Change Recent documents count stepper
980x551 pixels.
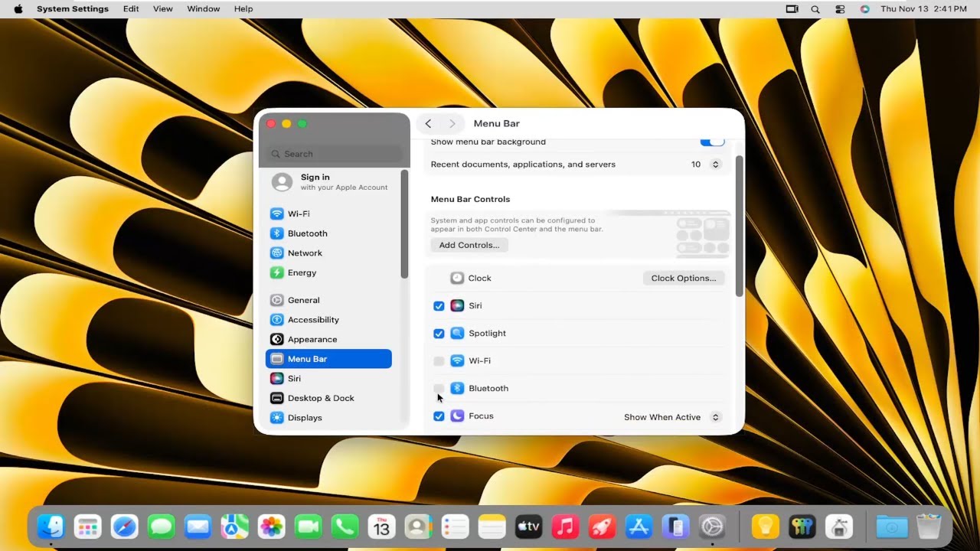[x=716, y=165]
